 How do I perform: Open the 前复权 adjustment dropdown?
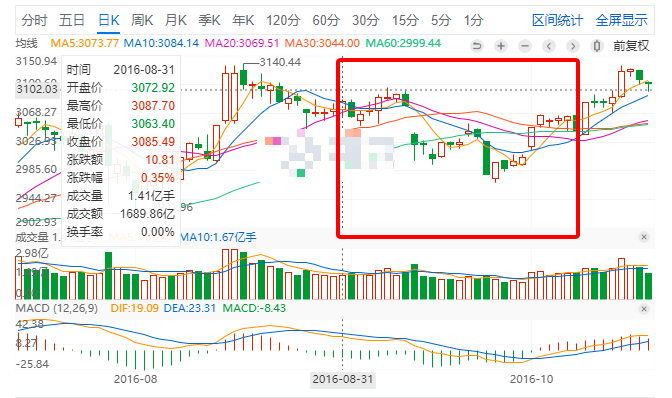[631, 46]
